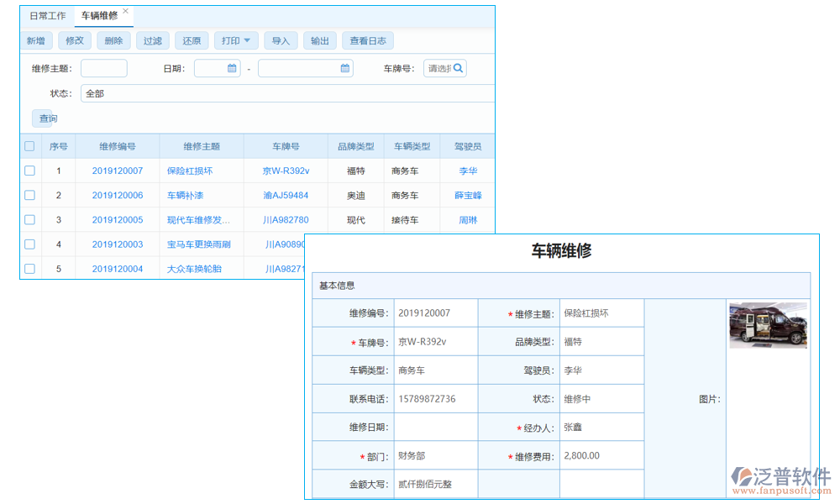This screenshot has height=504, width=840.
Task: Click the 维修主题 input field
Action: click(103, 69)
